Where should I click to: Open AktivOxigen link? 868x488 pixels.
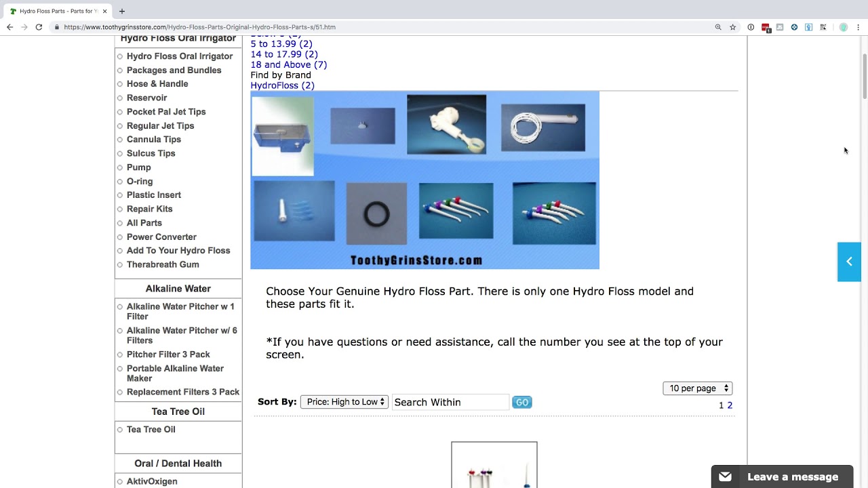pos(152,481)
